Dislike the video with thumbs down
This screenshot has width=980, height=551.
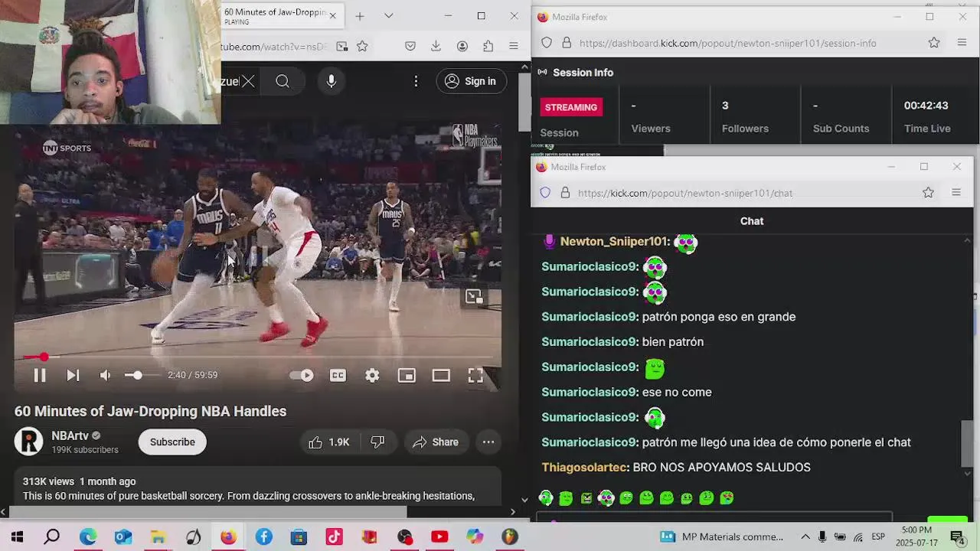point(377,442)
